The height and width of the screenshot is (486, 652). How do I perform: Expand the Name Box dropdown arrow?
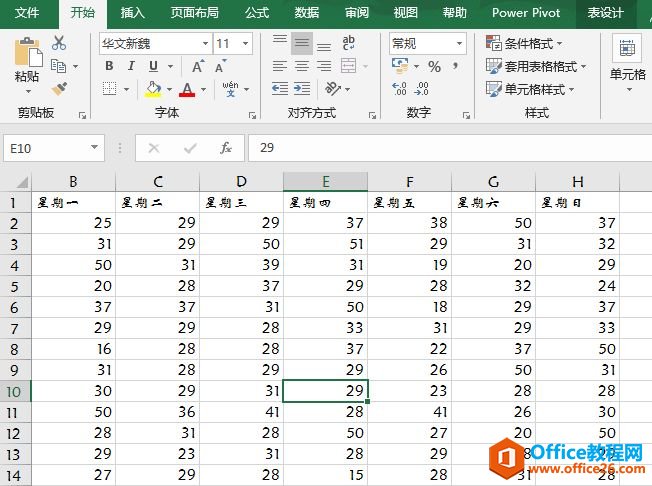tap(94, 147)
